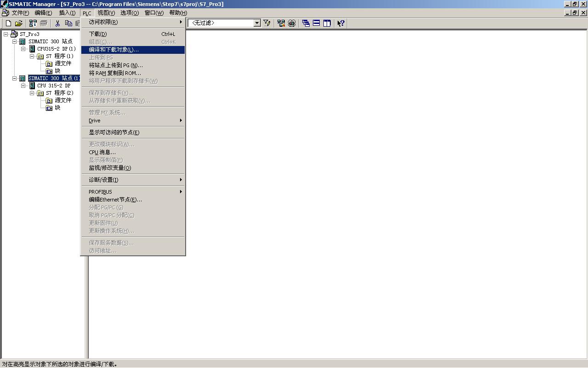Open the 选项(O) menu
Viewport: 588px width, 368px height.
[x=130, y=13]
